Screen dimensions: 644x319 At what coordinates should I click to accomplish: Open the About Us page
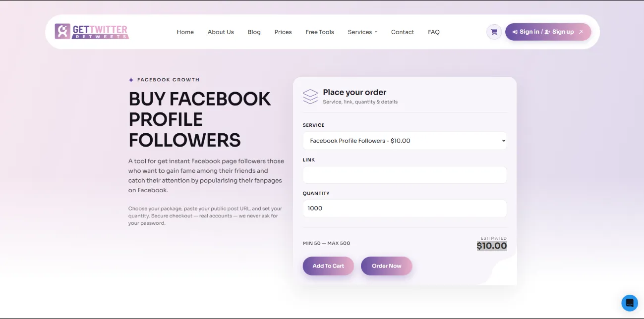click(x=221, y=32)
